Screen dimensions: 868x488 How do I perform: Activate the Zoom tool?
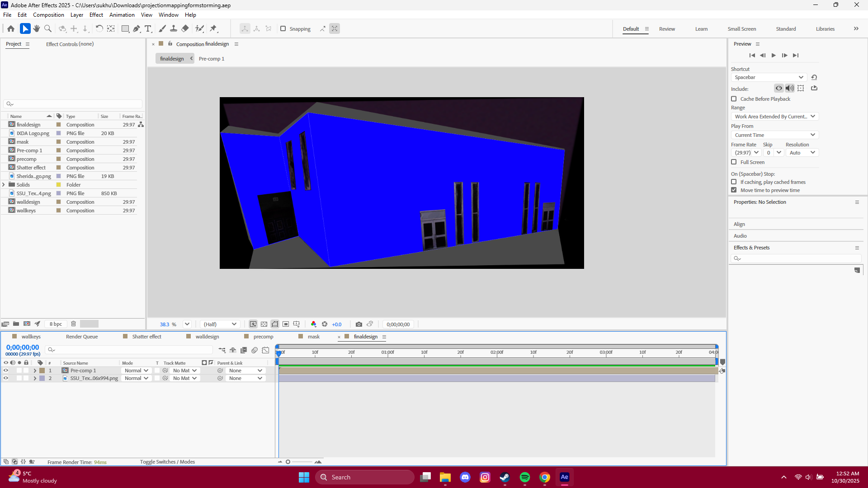(x=47, y=28)
